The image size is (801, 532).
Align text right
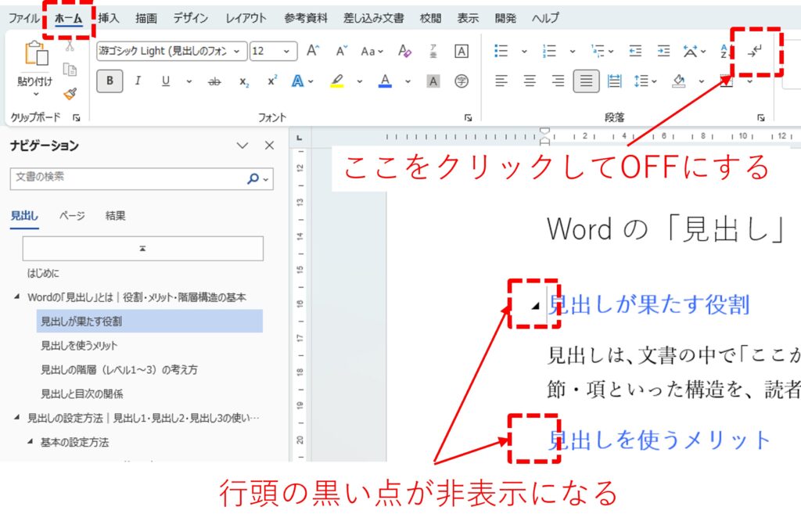[x=558, y=81]
